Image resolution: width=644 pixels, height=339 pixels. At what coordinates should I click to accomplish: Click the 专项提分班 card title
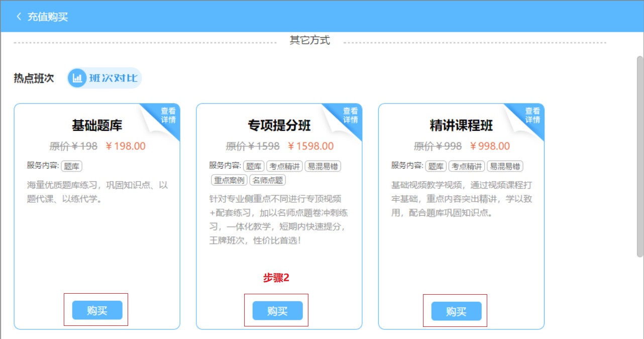click(x=279, y=125)
